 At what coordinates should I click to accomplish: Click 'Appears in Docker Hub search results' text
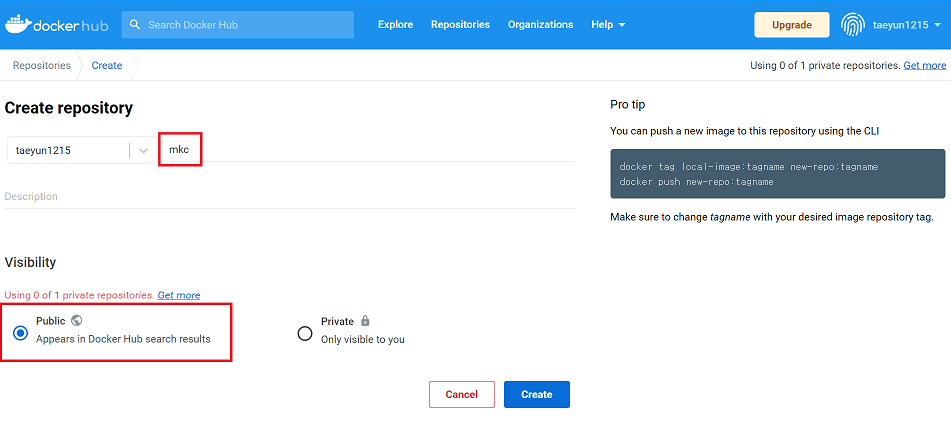[123, 339]
